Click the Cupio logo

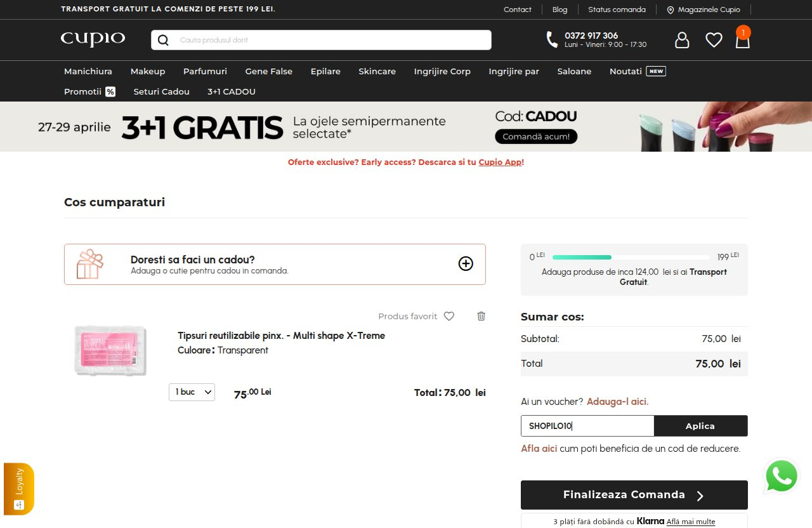(x=93, y=39)
